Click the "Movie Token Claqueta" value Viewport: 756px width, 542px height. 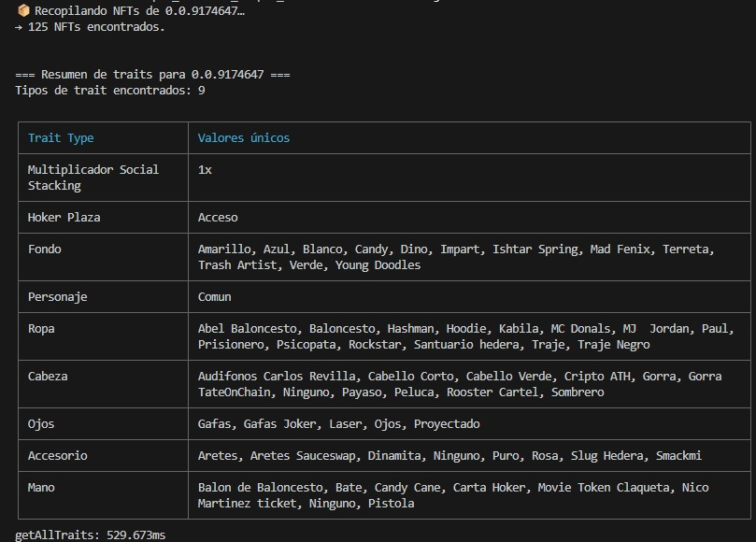[604, 488]
